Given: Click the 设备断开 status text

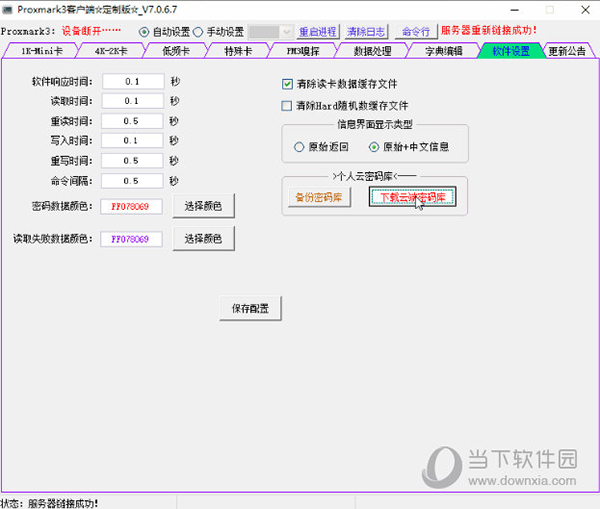Looking at the screenshot, I should pos(91,31).
